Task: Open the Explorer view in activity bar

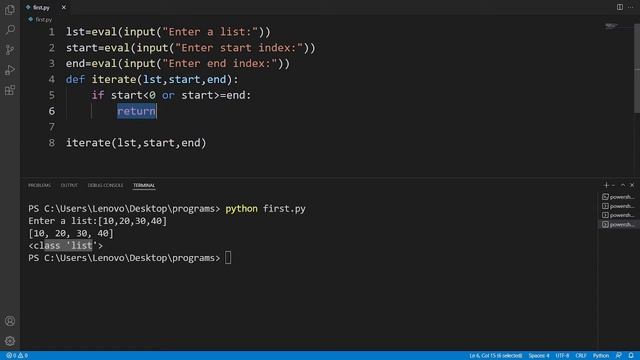Action: 10,9
